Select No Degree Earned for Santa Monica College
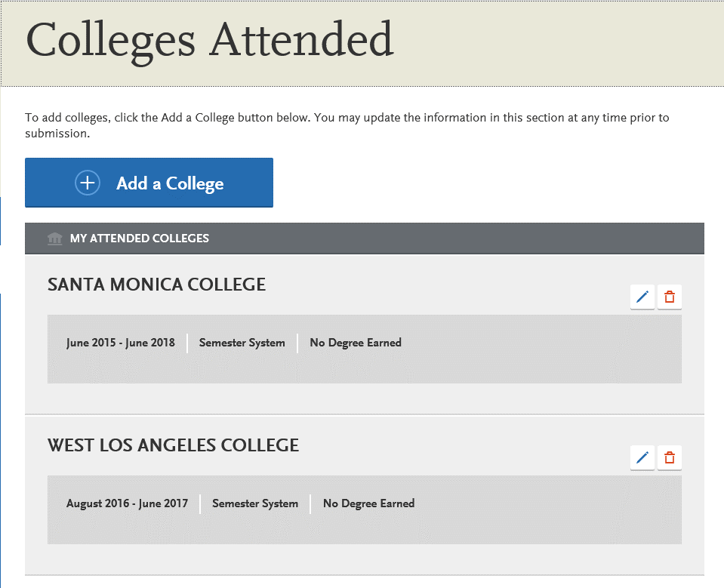724x588 pixels. click(x=355, y=343)
